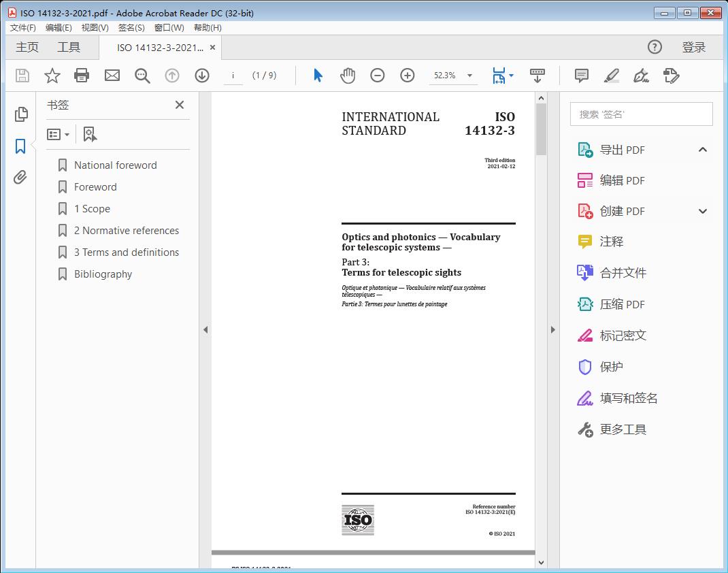Open the zoom percentage dropdown
Viewport: 728px width, 573px height.
469,76
